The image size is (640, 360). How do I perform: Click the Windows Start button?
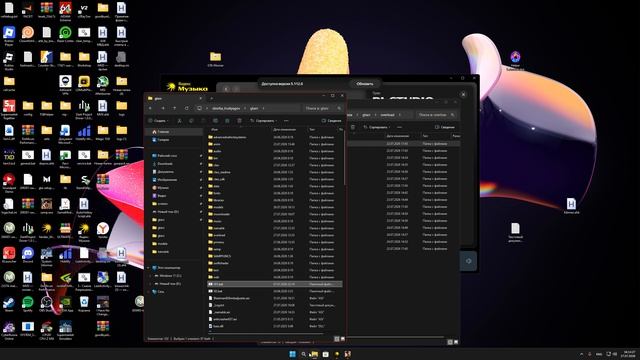tap(292, 354)
